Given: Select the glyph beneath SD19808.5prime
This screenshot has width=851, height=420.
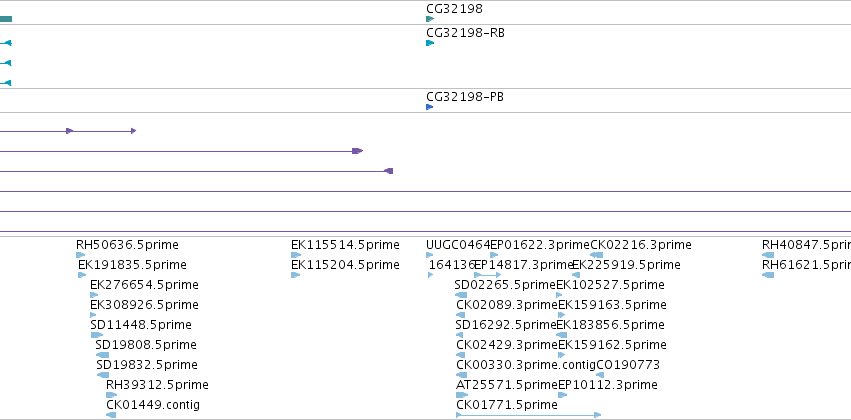Looking at the screenshot, I should tap(102, 355).
